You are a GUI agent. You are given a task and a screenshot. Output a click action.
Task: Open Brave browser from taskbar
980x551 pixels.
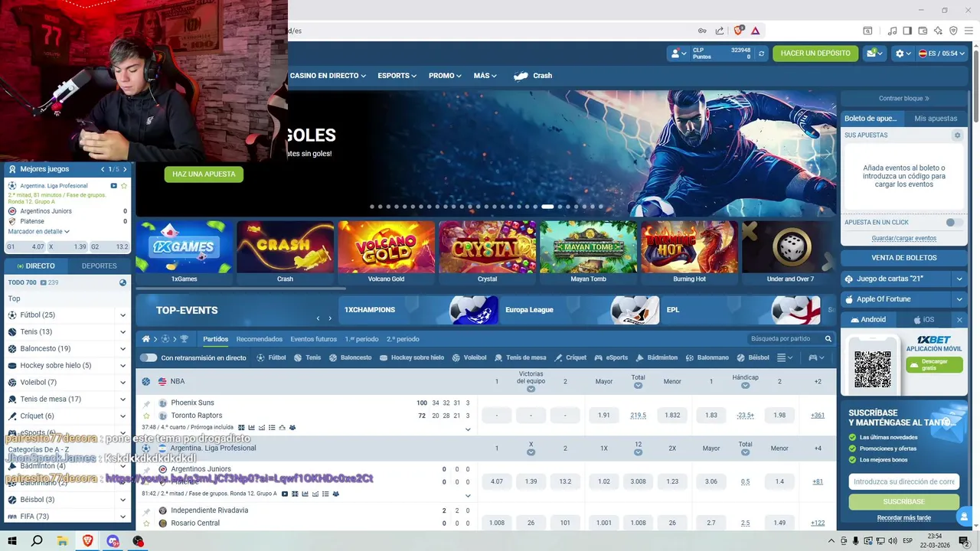tap(87, 541)
